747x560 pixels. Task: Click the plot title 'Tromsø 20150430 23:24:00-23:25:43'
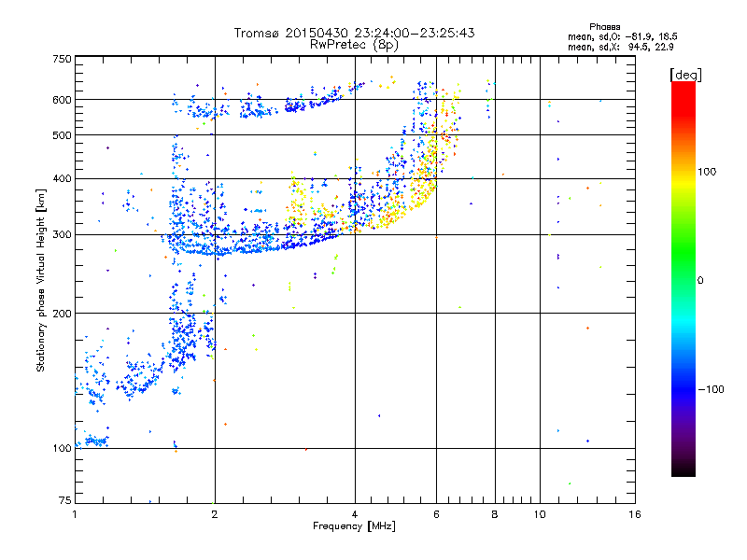tap(355, 33)
